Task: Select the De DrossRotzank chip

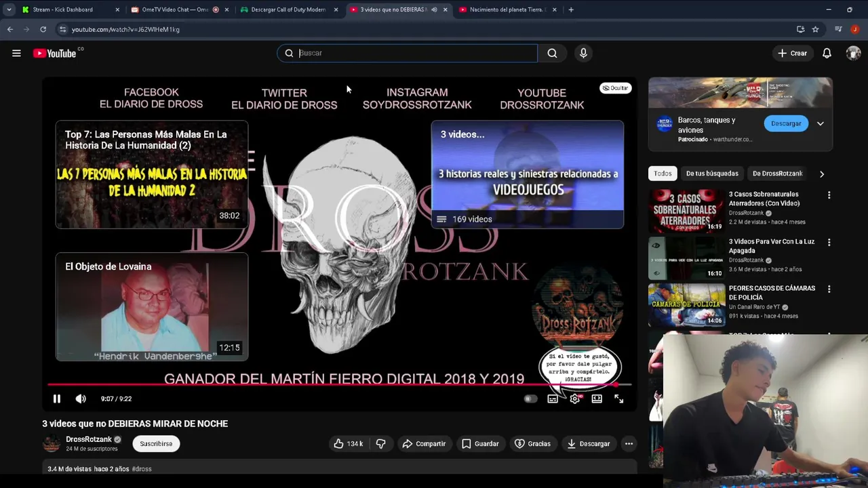Action: pos(778,174)
